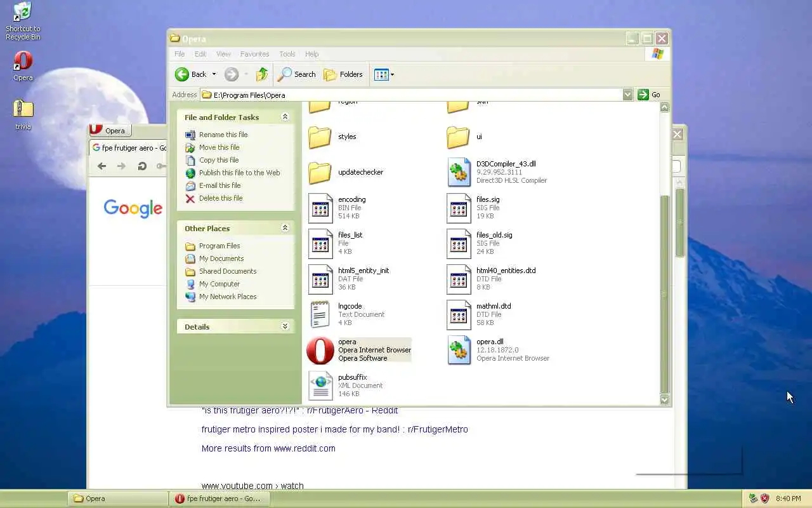Select the files.sig file icon
The image size is (812, 508).
pos(459,208)
